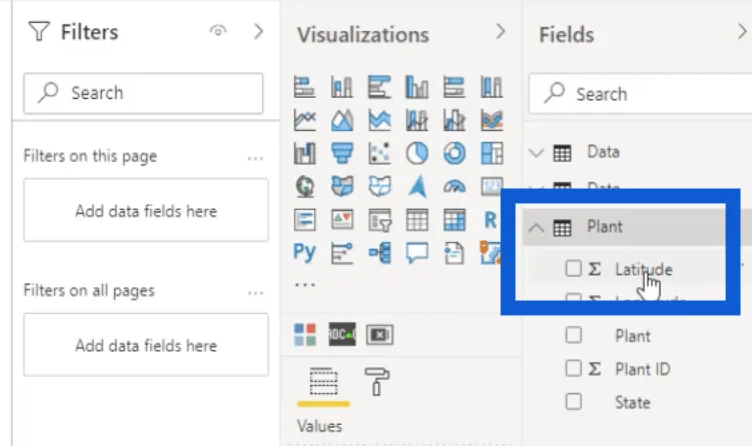Add an R script visual
The height and width of the screenshot is (446, 752).
pyautogui.click(x=490, y=220)
